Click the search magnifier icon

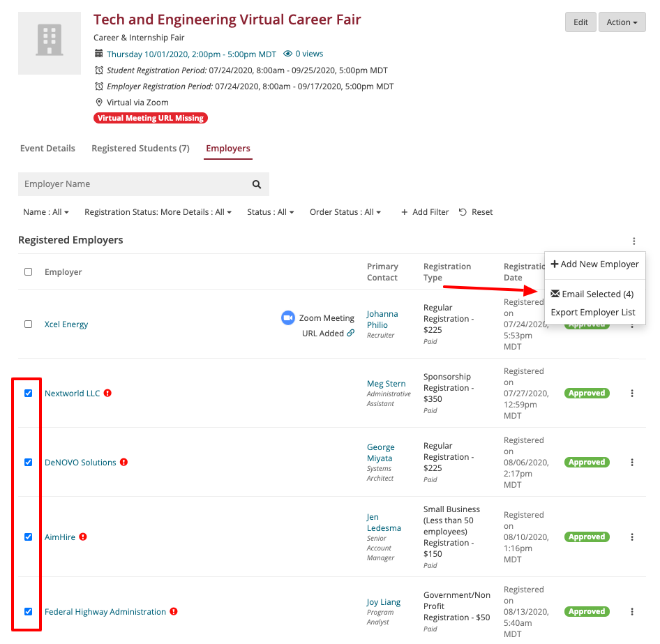(257, 185)
